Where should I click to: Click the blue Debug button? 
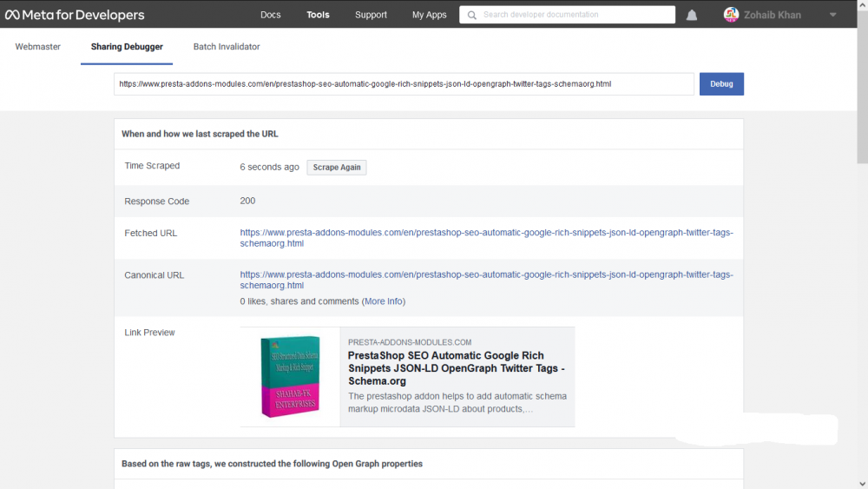(x=721, y=84)
